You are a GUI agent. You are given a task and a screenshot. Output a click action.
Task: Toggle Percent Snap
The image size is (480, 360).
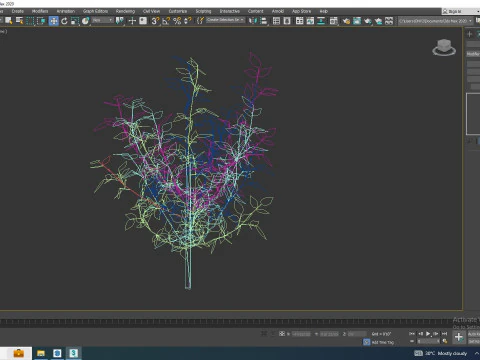177,21
